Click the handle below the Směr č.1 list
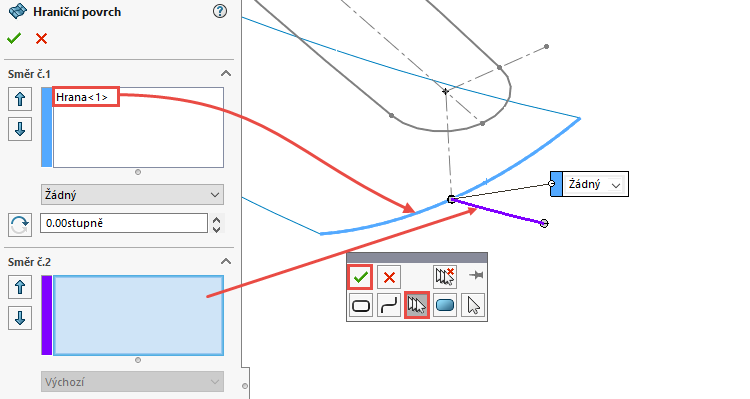This screenshot has width=750, height=399. [138, 172]
